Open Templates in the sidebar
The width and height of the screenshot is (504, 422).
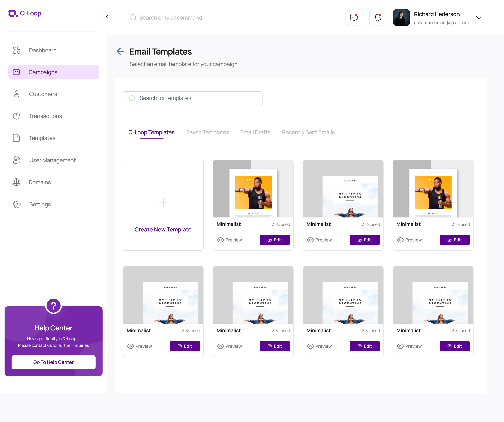(54, 138)
